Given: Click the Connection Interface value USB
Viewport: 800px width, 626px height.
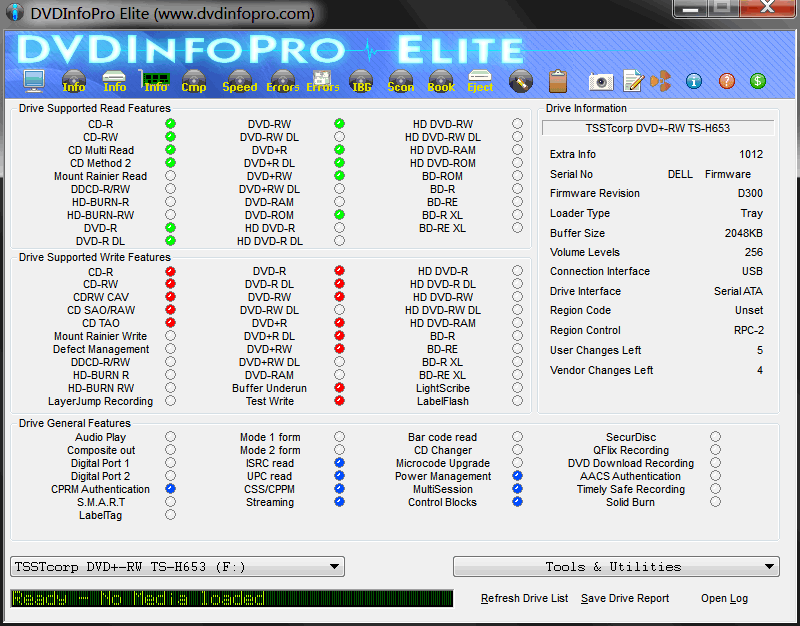Looking at the screenshot, I should pyautogui.click(x=752, y=271).
